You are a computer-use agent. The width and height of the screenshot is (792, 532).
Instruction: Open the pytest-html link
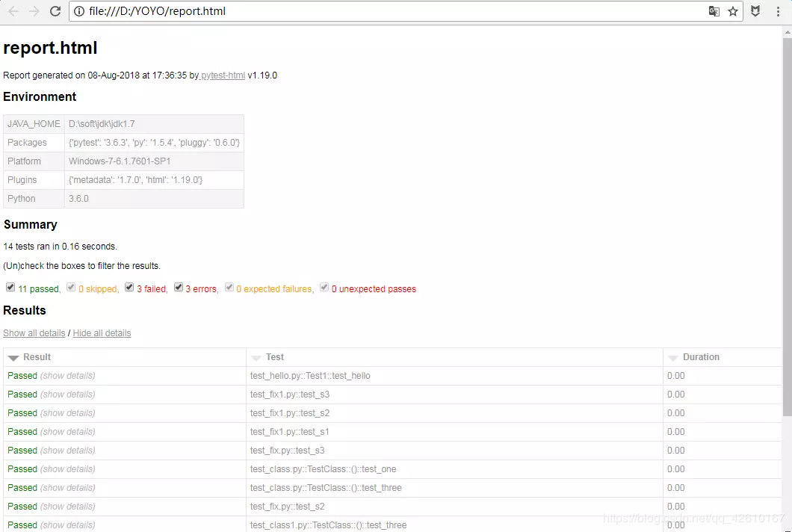coord(223,75)
